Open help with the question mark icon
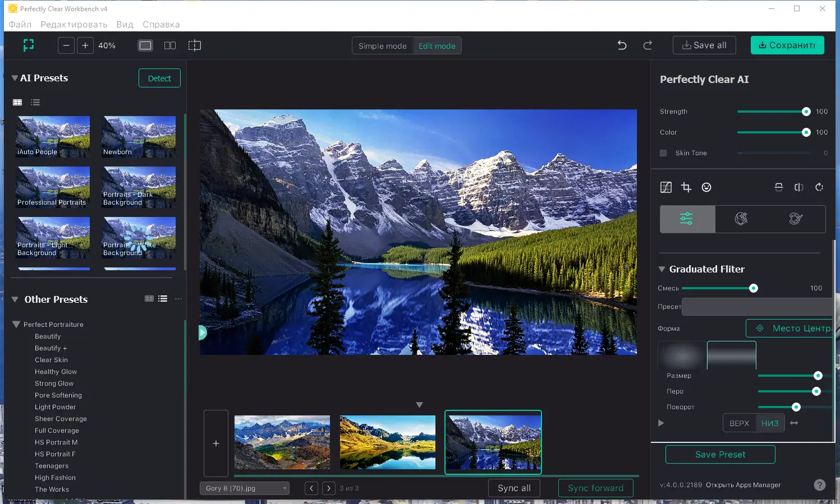The height and width of the screenshot is (504, 840). (x=820, y=485)
